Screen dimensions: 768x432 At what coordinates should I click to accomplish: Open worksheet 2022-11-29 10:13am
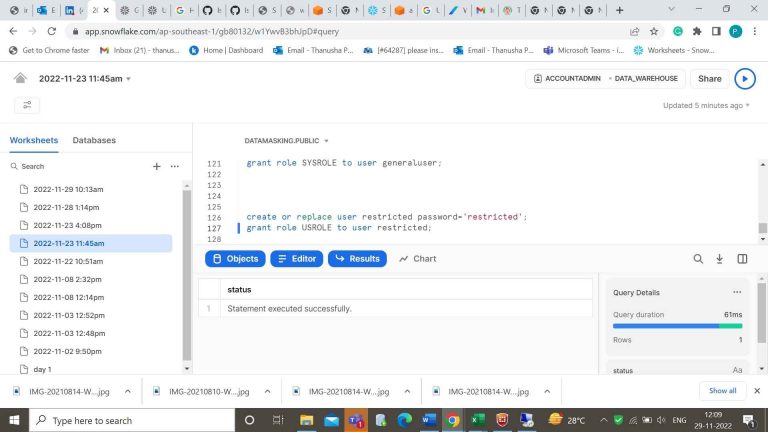point(68,189)
